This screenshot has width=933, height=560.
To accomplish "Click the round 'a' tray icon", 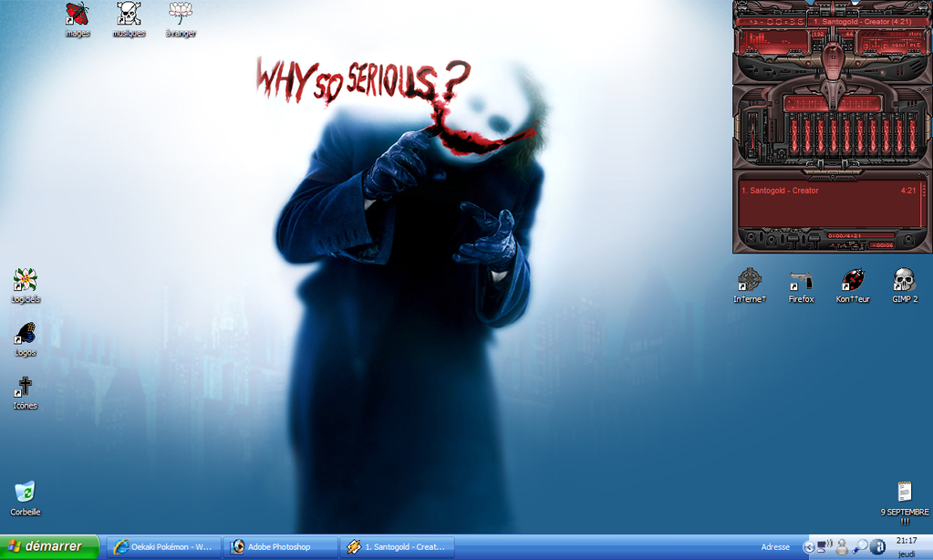I will (877, 546).
